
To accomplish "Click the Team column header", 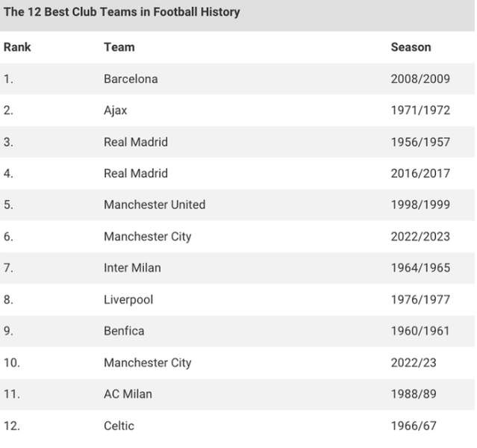I will click(119, 47).
